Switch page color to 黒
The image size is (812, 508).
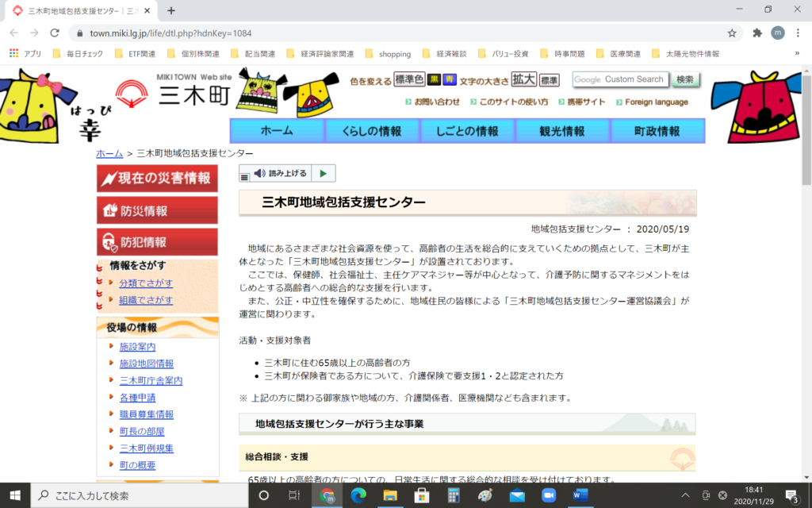[x=434, y=79]
